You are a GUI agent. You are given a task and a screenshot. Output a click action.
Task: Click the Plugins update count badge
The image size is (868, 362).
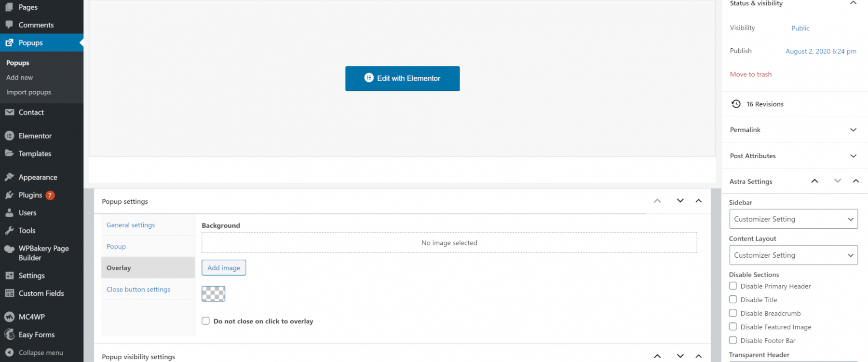[50, 195]
